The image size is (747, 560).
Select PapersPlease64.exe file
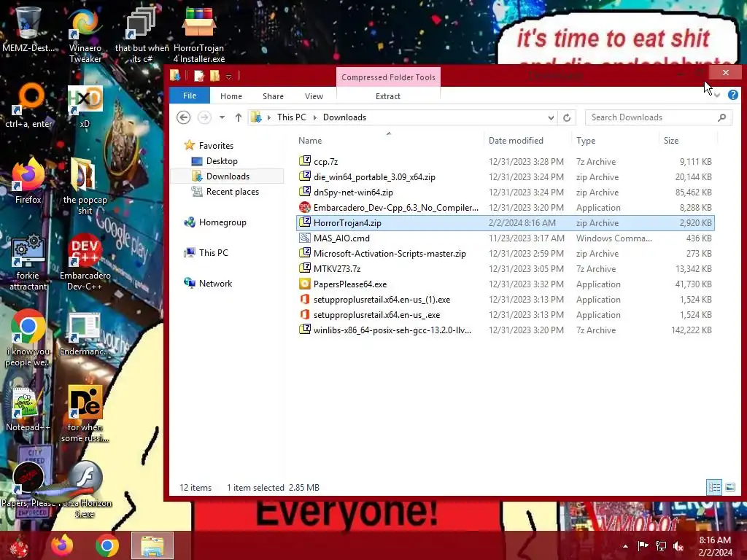(x=505, y=284)
